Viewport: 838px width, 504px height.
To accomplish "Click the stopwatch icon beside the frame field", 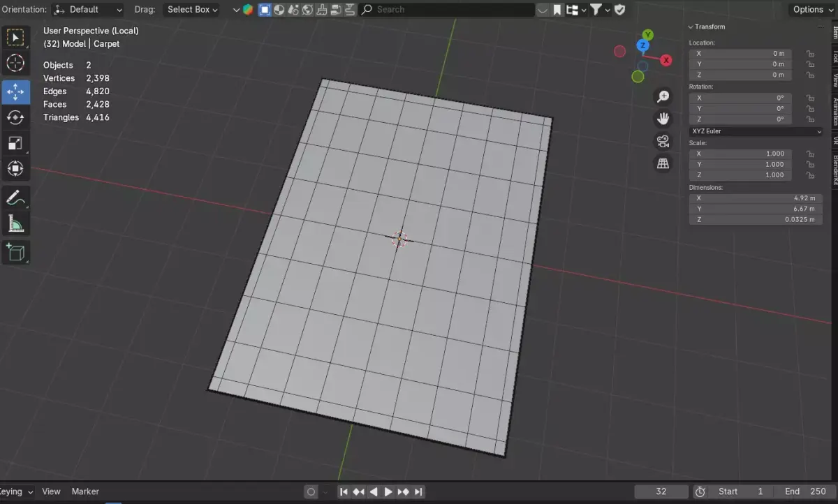I will click(x=700, y=491).
